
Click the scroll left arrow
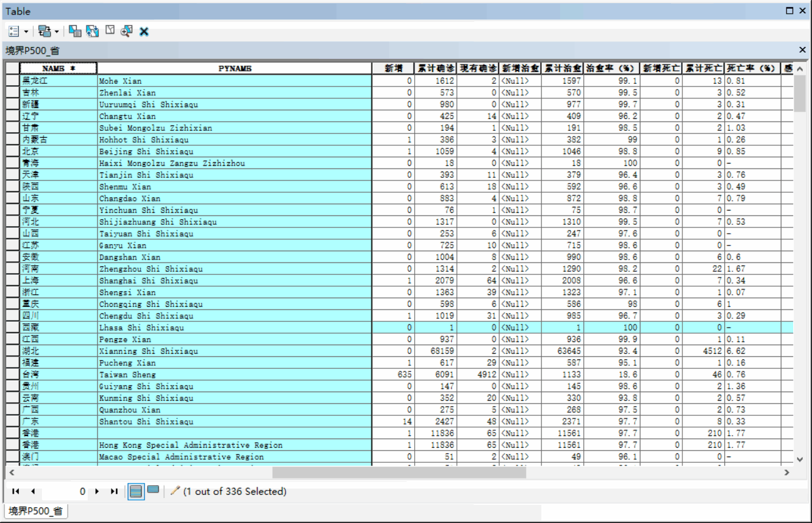[x=11, y=472]
